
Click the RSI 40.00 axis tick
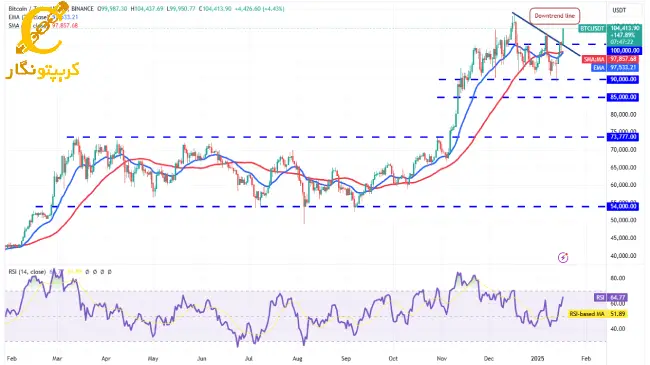[x=617, y=329]
